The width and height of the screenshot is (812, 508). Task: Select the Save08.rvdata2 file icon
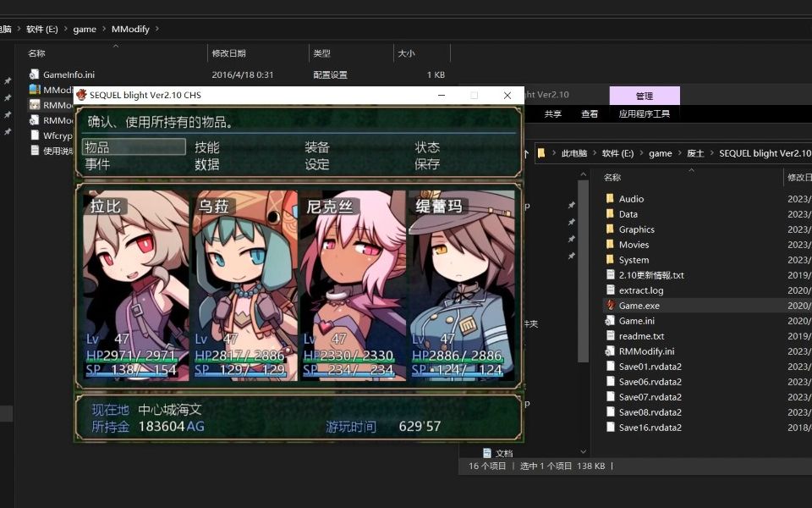click(610, 412)
